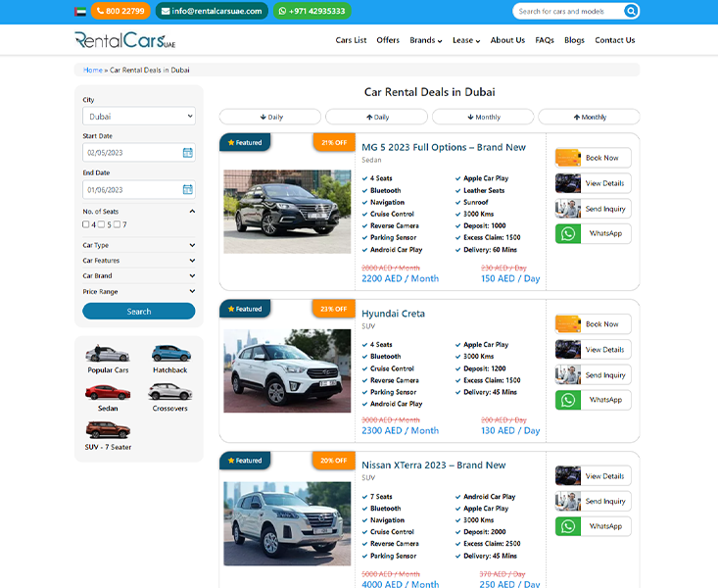718x588 pixels.
Task: Click the 20% OFF badge
Action: point(334,461)
